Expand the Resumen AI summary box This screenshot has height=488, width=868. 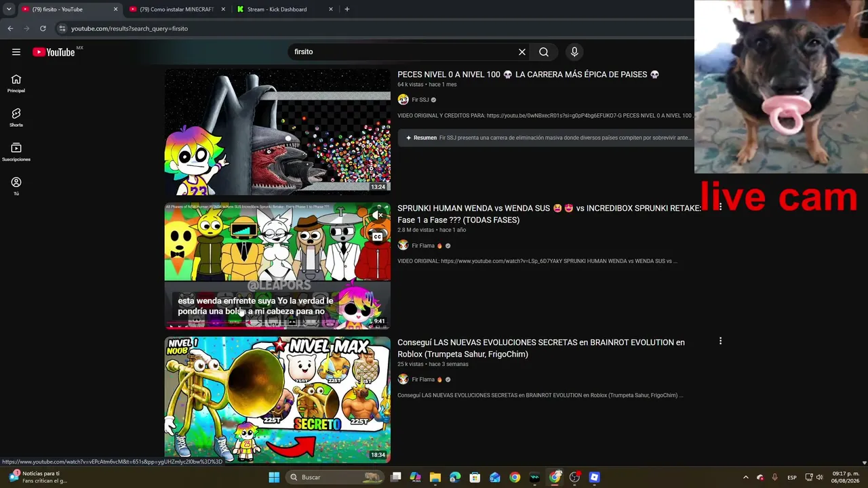(x=547, y=138)
